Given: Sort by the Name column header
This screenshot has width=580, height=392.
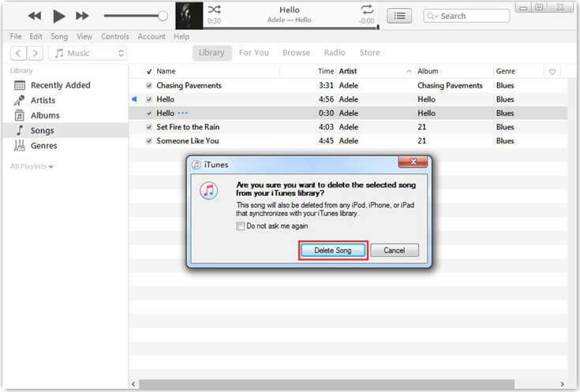Looking at the screenshot, I should pyautogui.click(x=166, y=71).
